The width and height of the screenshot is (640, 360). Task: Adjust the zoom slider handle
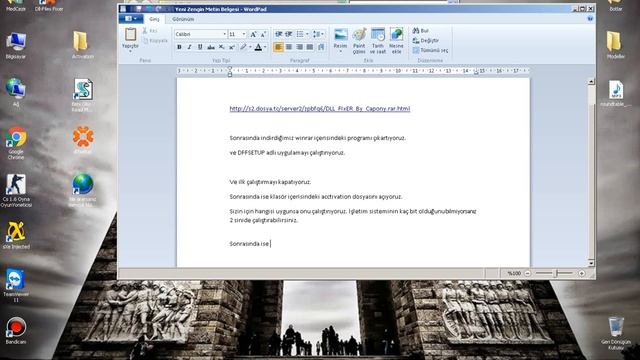(x=555, y=273)
